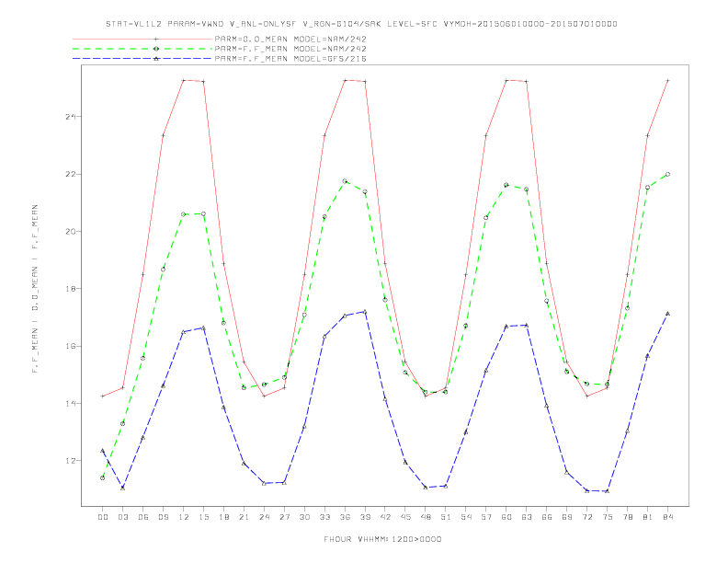Click x-axis tick label 84

pos(667,517)
